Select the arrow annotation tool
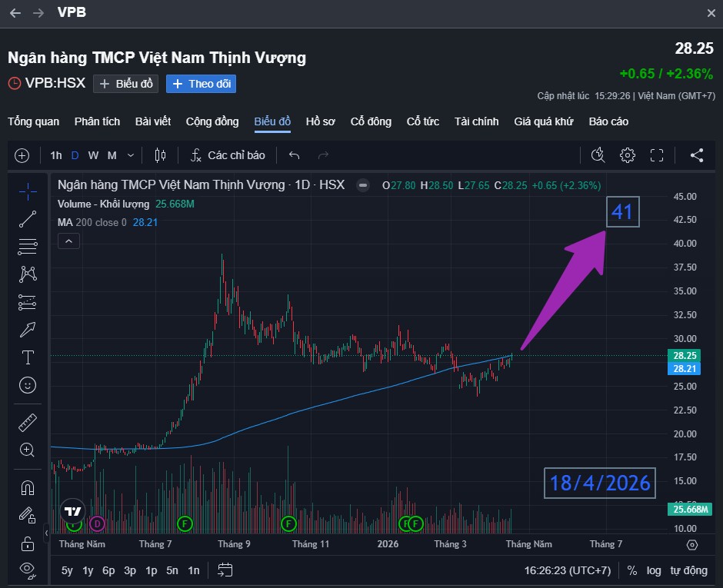This screenshot has height=588, width=723. pos(28,330)
